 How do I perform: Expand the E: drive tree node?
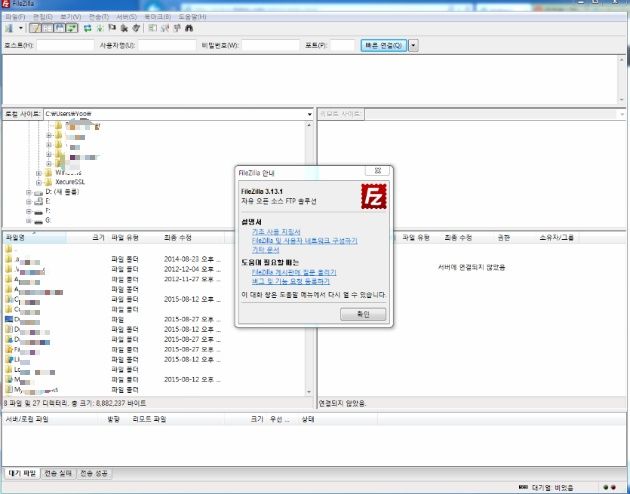pyautogui.click(x=29, y=201)
